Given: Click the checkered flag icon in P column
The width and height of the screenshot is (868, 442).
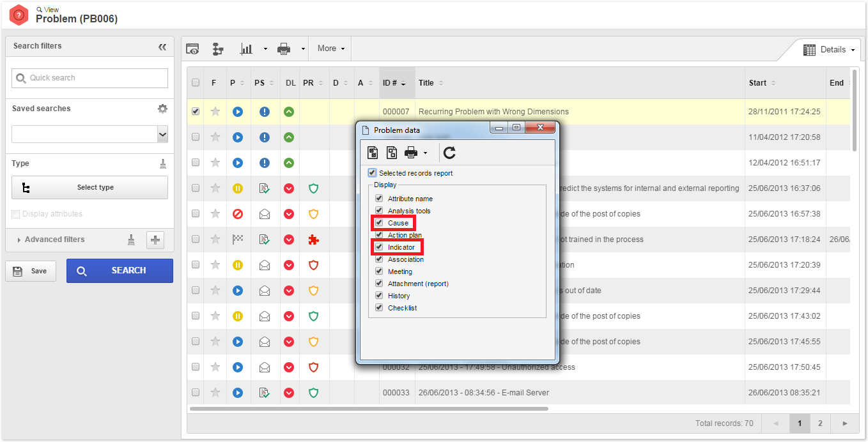Looking at the screenshot, I should click(x=238, y=240).
